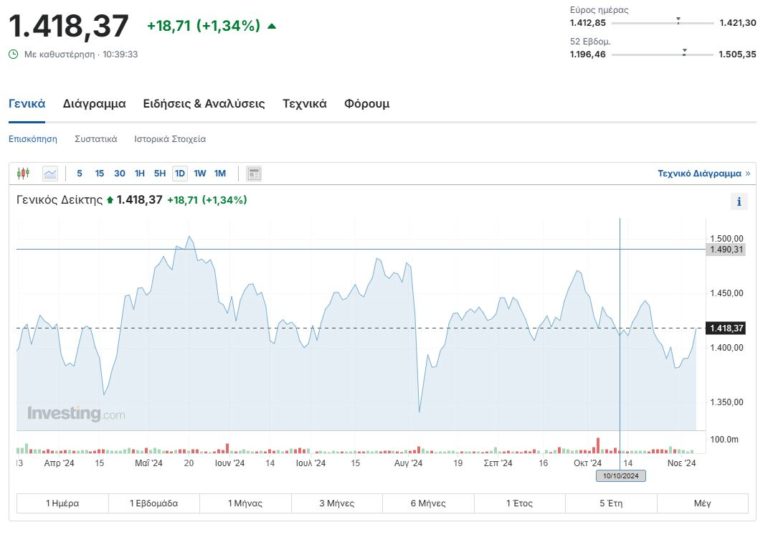Click the Investing.com watermark logo

(76, 414)
